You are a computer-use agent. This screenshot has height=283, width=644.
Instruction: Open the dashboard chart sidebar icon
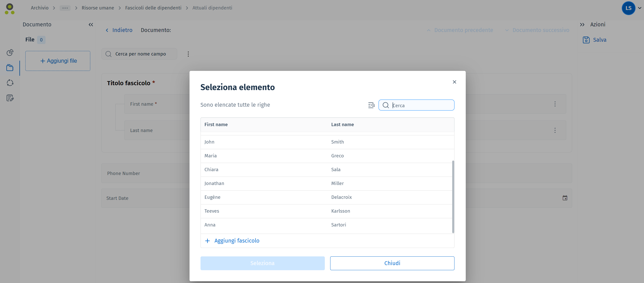tap(10, 52)
